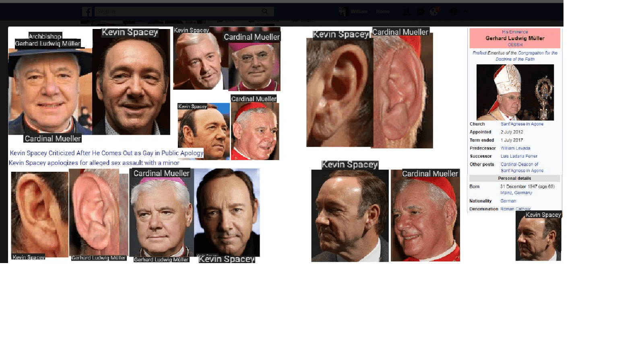Focus the Facebook search field
The image size is (644, 362).
pos(177,12)
